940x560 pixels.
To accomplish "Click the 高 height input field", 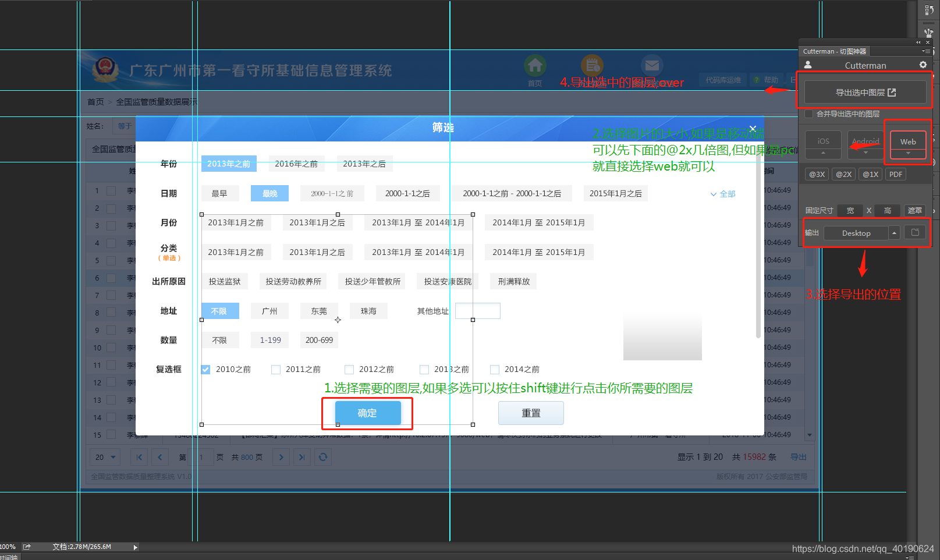I will pos(888,210).
